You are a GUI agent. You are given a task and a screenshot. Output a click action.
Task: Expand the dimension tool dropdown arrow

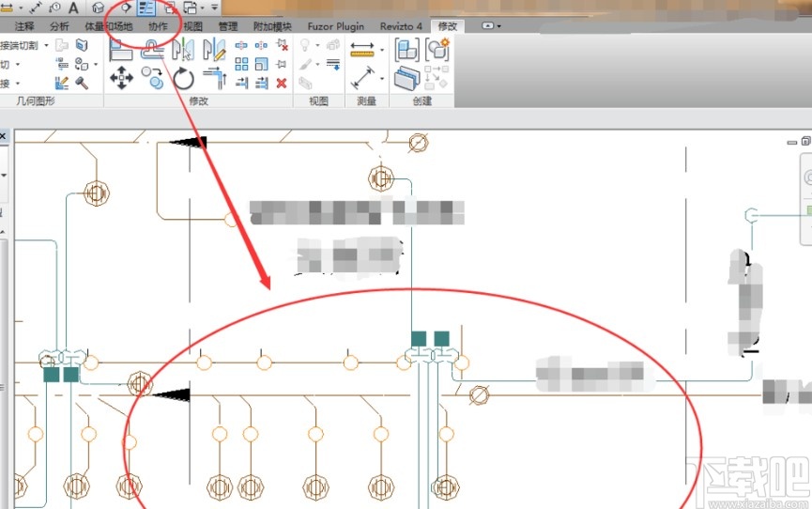[x=382, y=78]
